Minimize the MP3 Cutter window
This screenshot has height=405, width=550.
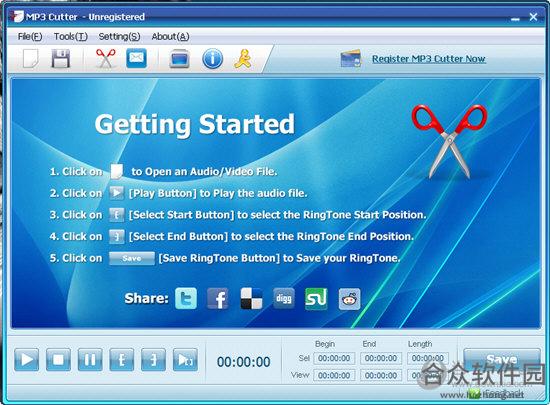(515, 19)
